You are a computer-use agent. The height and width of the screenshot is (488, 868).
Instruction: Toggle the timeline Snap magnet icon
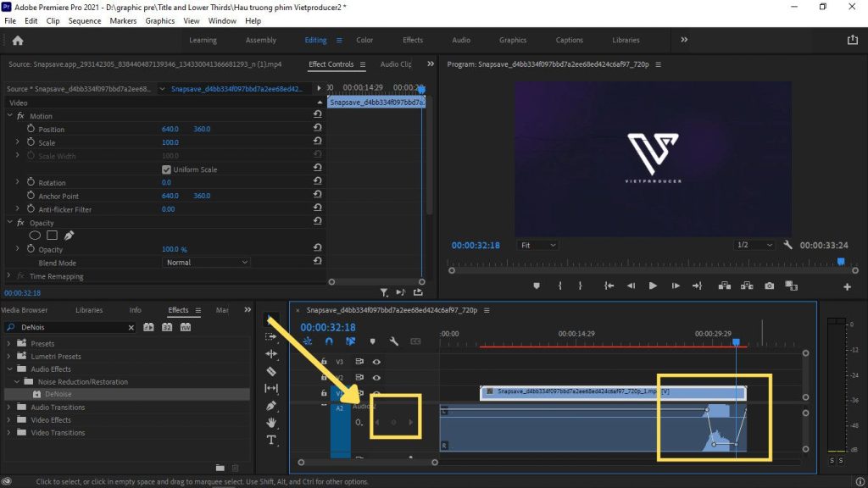pos(330,341)
